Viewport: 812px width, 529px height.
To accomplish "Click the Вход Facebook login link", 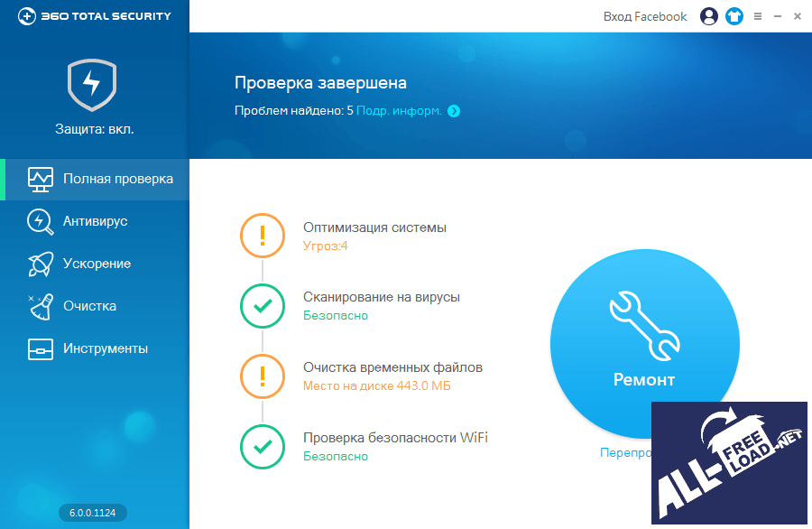I will tap(645, 16).
